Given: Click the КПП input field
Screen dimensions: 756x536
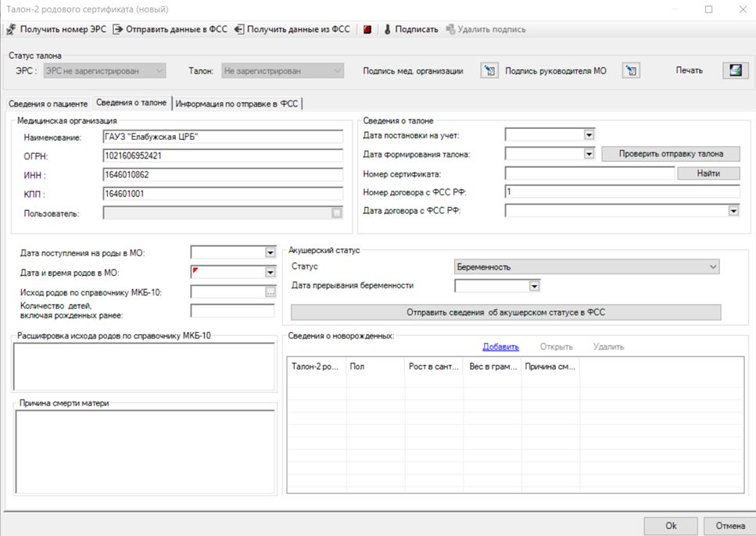Looking at the screenshot, I should click(223, 194).
